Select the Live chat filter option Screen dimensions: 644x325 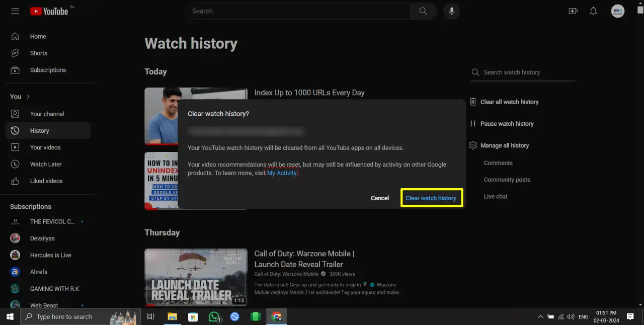click(496, 196)
